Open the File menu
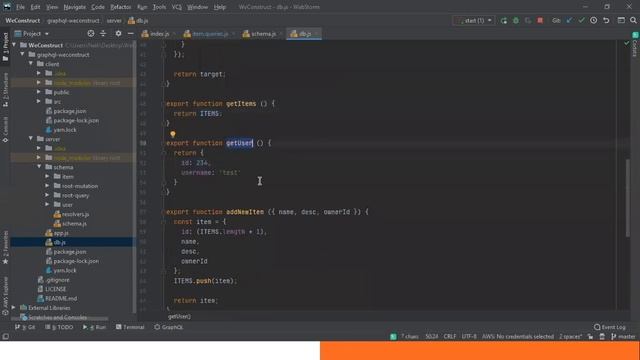Viewport: 640px width, 360px height. tap(20, 7)
